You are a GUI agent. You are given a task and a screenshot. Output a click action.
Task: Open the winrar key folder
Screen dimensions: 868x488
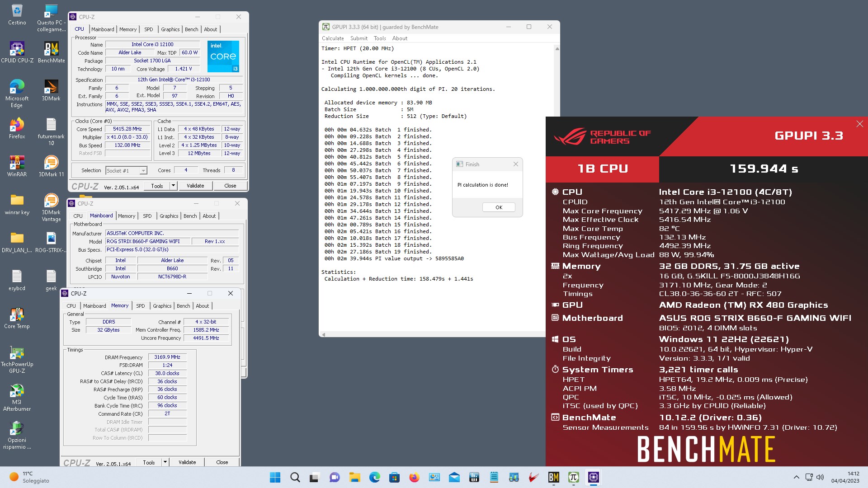click(17, 204)
